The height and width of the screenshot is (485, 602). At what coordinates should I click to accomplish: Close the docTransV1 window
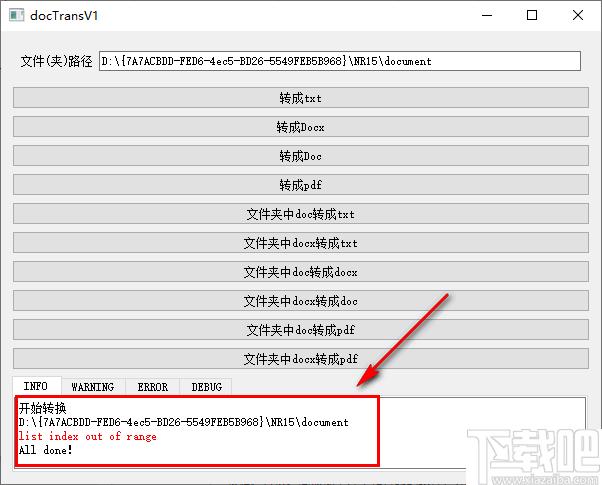point(577,15)
